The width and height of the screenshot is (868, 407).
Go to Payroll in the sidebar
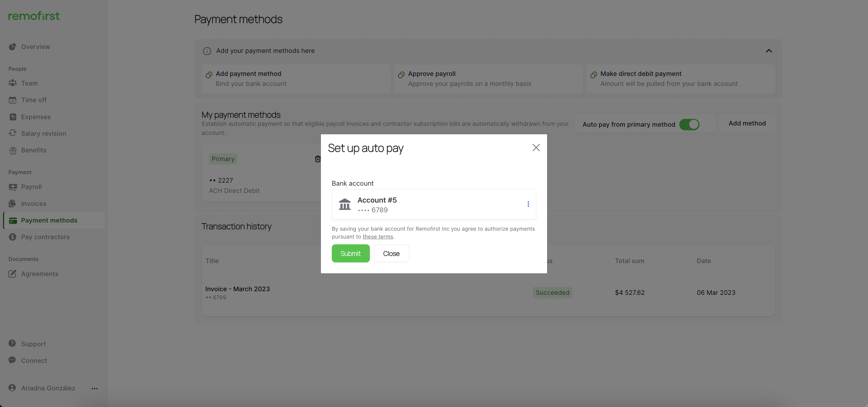click(31, 187)
